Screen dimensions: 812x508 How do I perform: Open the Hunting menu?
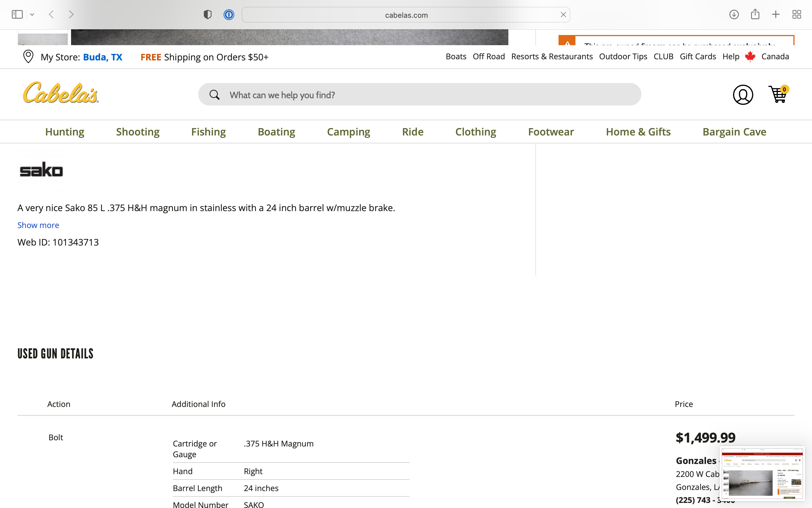click(65, 132)
